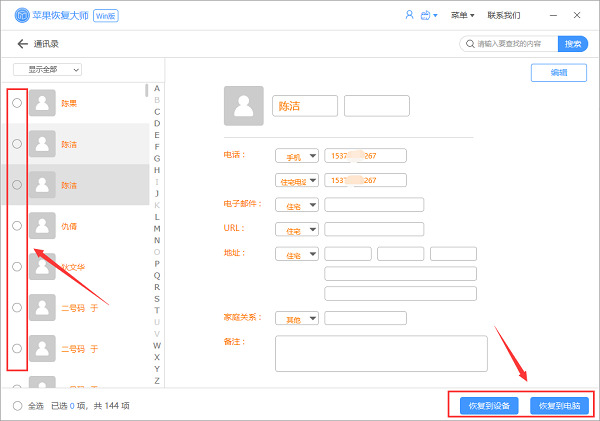Screen dimensions: 600x421
Task: Jump to letter L in index
Action: (157, 217)
